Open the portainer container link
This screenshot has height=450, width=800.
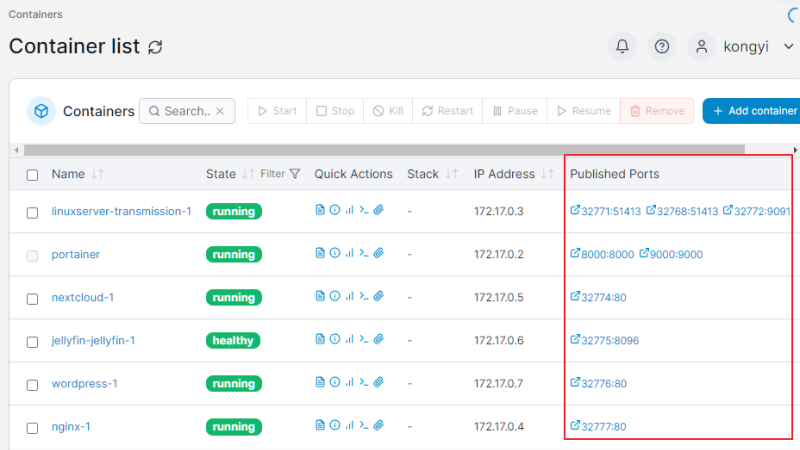[x=76, y=254]
